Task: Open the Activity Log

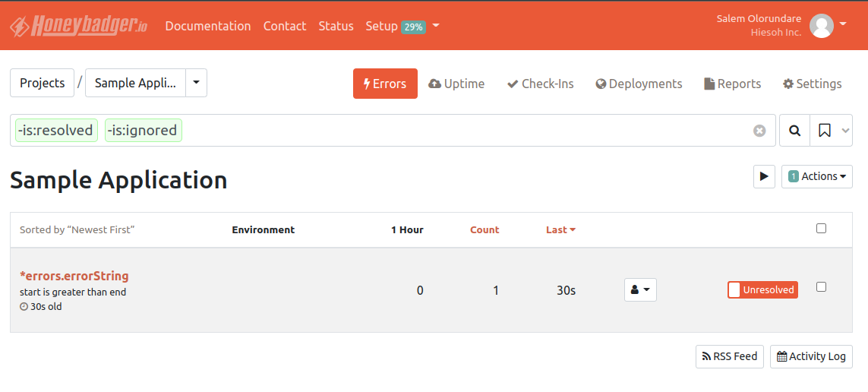Action: 811,356
